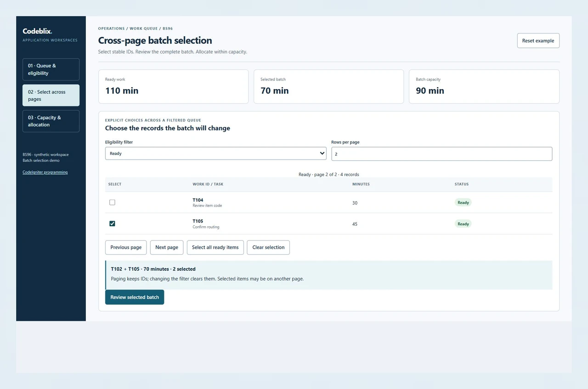Choose Select all ready items
The width and height of the screenshot is (588, 389).
[x=215, y=247]
